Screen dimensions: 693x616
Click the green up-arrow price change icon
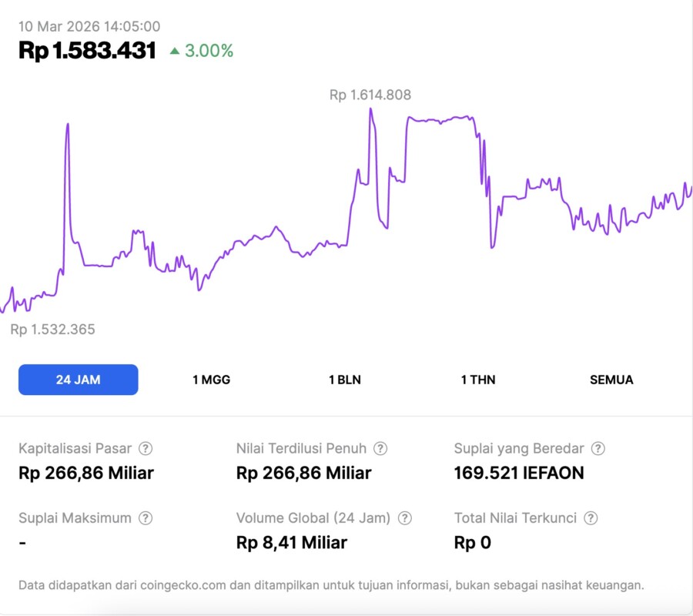point(175,51)
